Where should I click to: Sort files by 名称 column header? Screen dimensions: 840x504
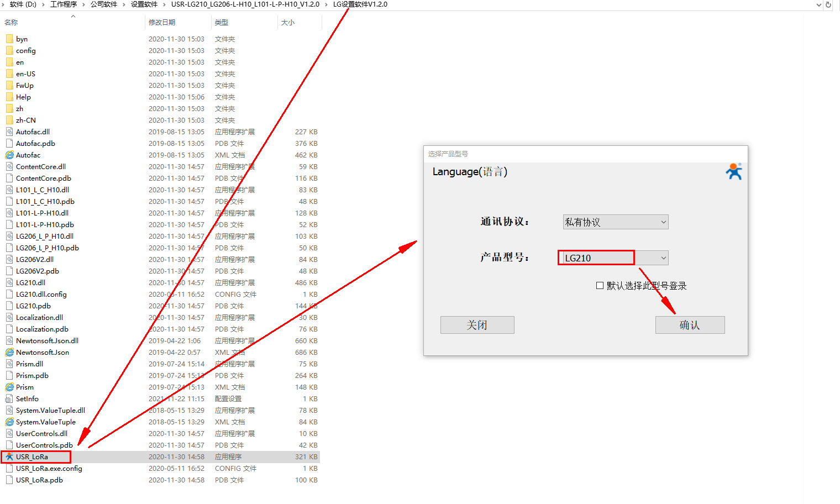tap(11, 23)
